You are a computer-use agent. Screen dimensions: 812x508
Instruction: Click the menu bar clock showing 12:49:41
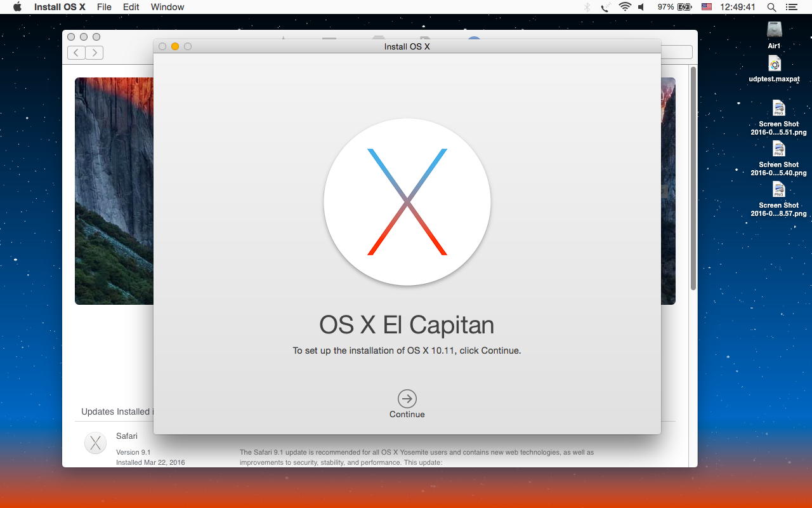[x=738, y=7]
